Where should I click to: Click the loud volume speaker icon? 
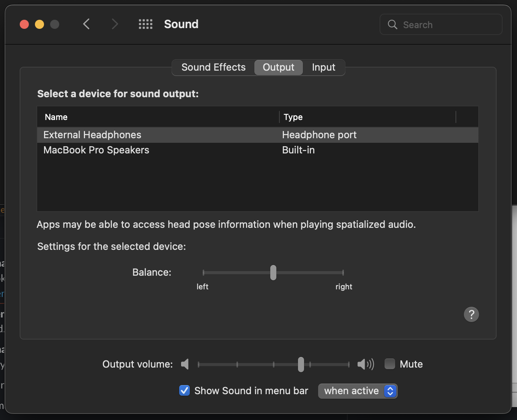click(x=366, y=364)
